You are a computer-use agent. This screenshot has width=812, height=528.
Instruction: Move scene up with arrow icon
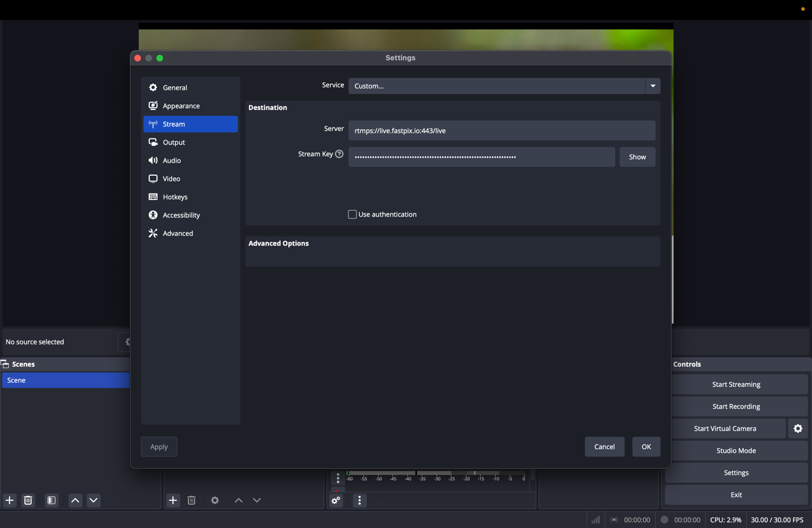point(75,500)
